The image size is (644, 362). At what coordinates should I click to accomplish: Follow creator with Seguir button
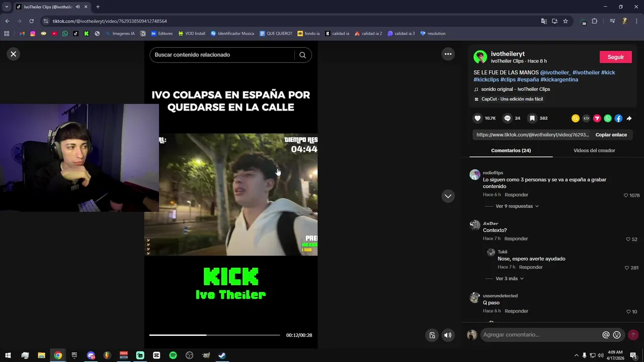[x=615, y=57]
